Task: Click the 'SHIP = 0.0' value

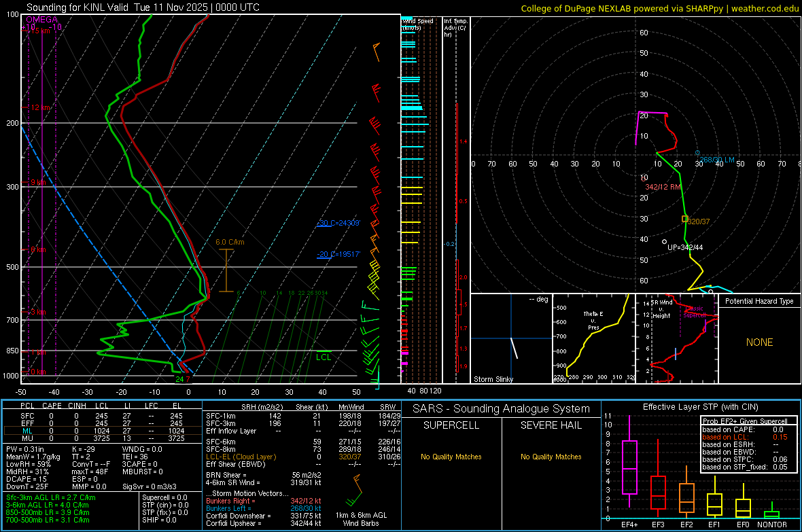Action: (x=159, y=520)
